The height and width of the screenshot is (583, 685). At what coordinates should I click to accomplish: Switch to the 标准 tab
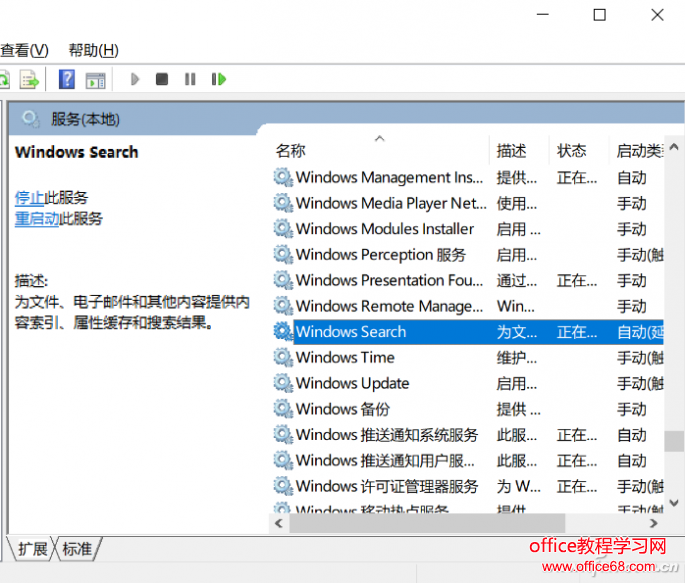coord(77,549)
